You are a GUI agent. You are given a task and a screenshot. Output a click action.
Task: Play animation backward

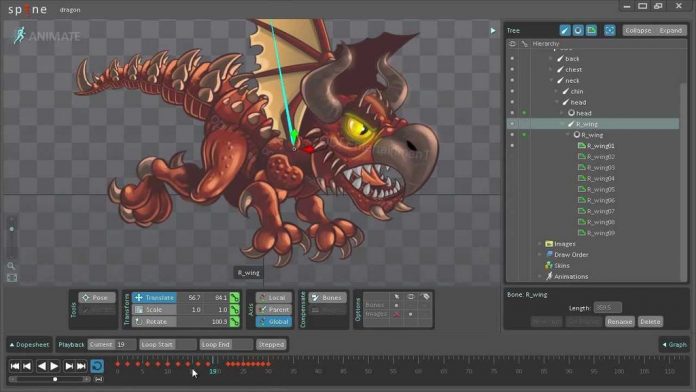point(42,366)
